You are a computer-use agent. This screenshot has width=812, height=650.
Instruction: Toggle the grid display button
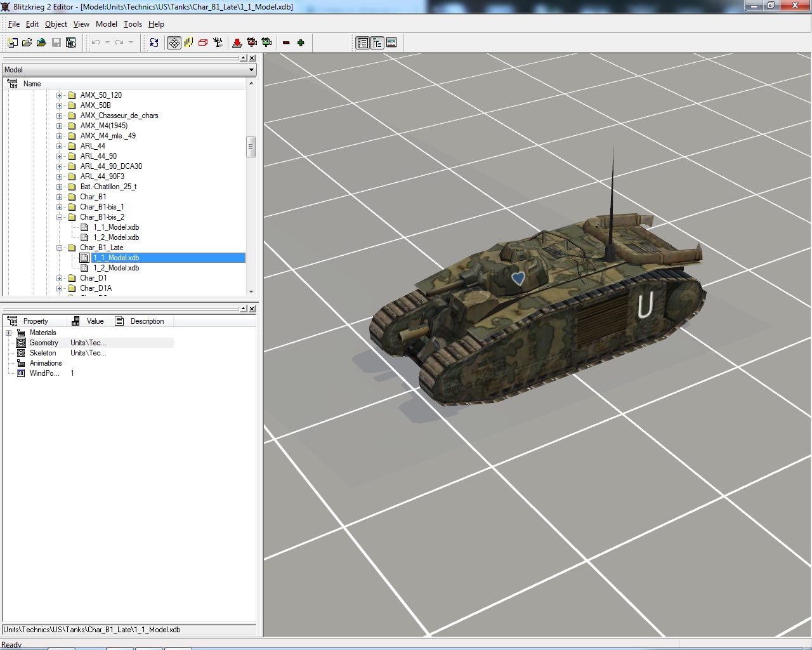coord(174,43)
